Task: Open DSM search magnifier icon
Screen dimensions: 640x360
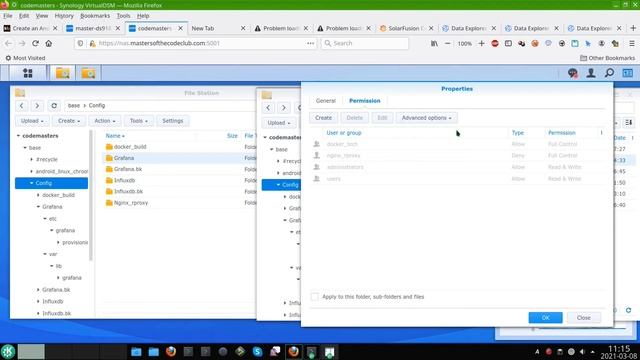Action: click(x=609, y=73)
